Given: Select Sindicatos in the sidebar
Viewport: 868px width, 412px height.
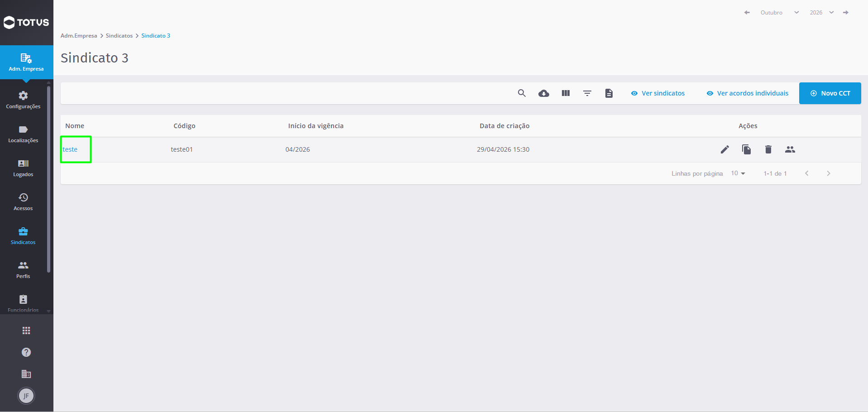Looking at the screenshot, I should point(23,236).
